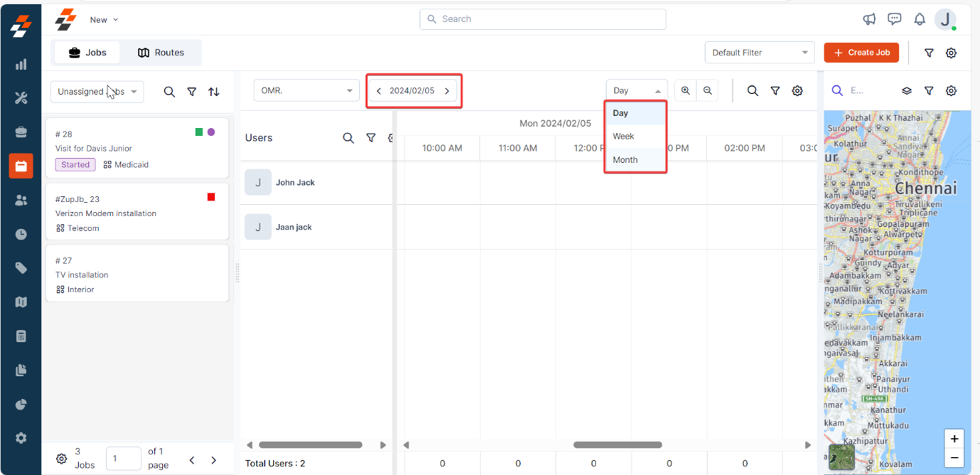Click the map panel filter icon

pos(929,90)
